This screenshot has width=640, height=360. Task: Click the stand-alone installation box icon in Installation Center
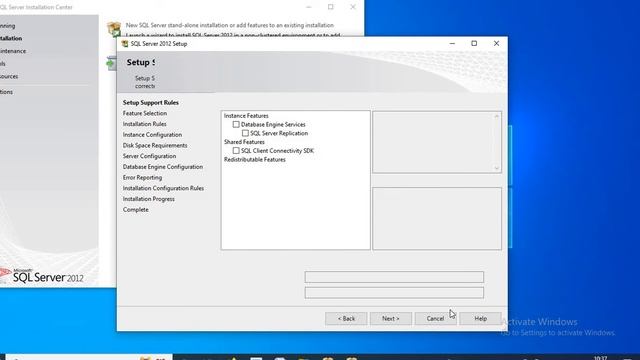[x=114, y=29]
